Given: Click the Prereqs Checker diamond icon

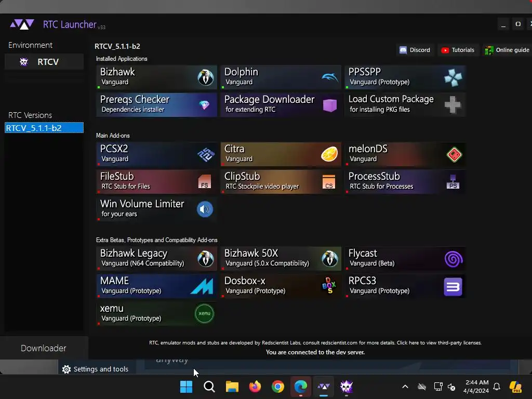Looking at the screenshot, I should [205, 105].
